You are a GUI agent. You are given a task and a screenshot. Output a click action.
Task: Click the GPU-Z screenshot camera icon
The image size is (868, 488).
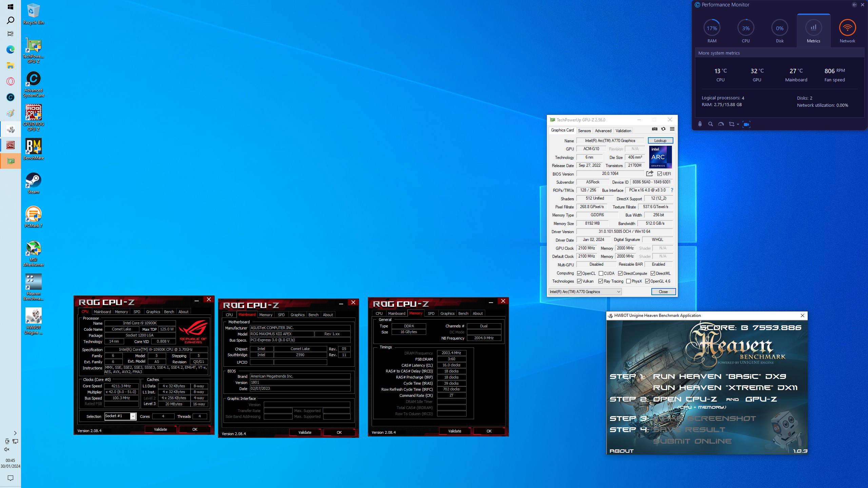(x=654, y=129)
